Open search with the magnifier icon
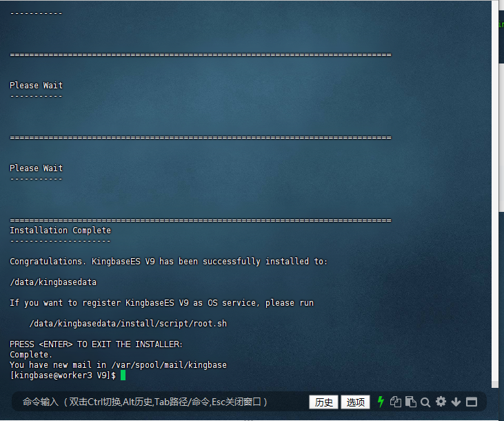This screenshot has width=504, height=421. pyautogui.click(x=425, y=402)
